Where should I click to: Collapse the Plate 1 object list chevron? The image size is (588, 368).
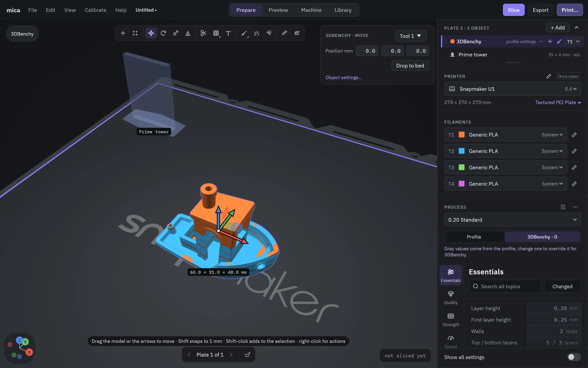[576, 28]
